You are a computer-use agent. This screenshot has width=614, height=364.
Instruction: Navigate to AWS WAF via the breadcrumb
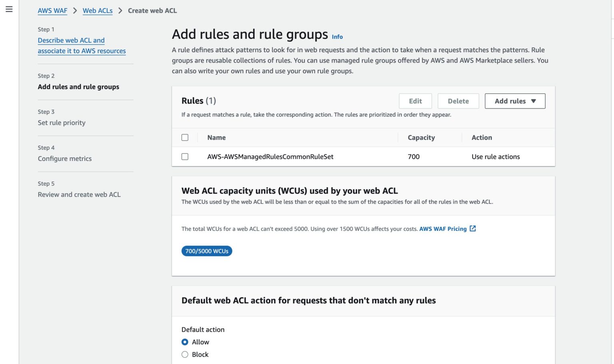[x=52, y=10]
